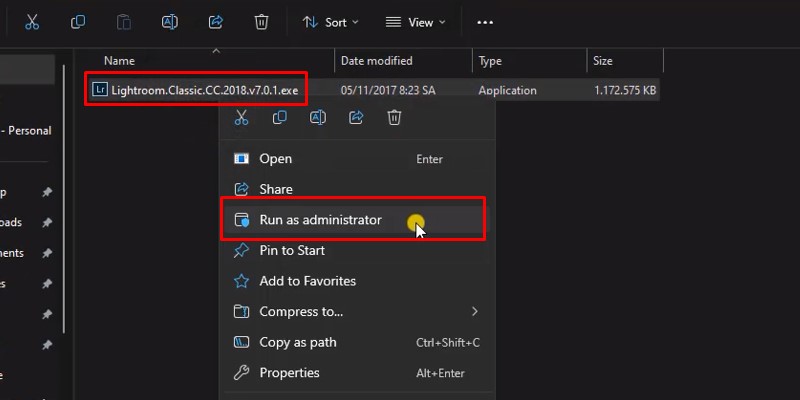Open Properties from the context menu

tap(357, 373)
